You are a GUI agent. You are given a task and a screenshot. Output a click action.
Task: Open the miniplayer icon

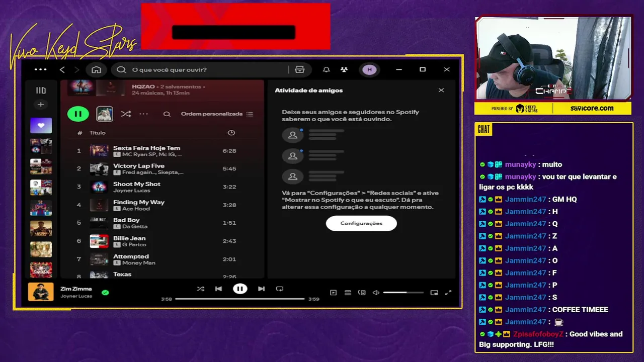(x=434, y=293)
